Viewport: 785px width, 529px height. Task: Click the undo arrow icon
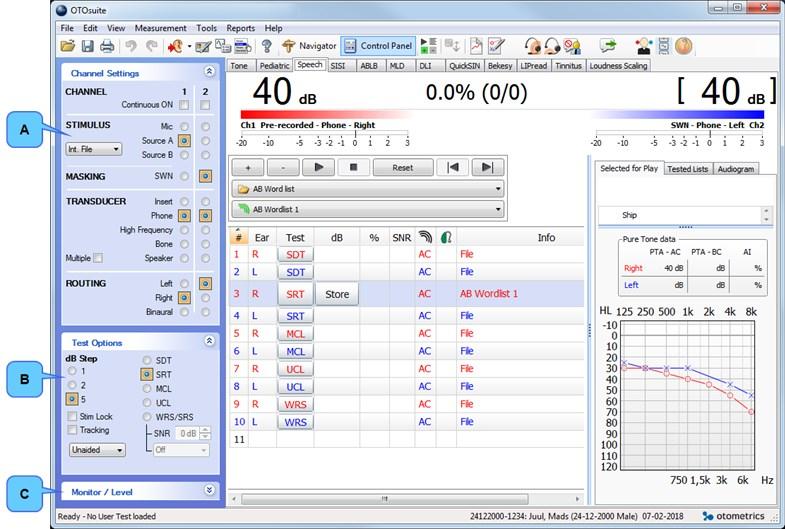coord(131,47)
